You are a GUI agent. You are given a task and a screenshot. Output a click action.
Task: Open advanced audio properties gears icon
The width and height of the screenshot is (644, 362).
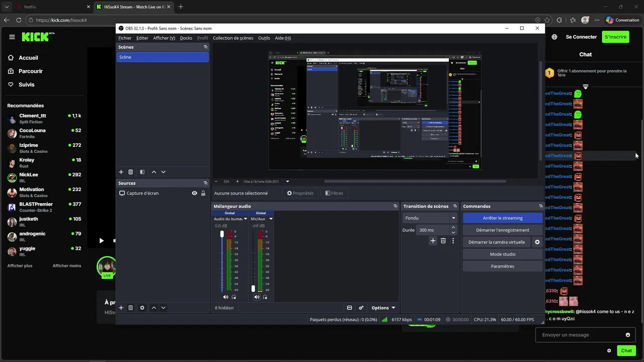(361, 308)
